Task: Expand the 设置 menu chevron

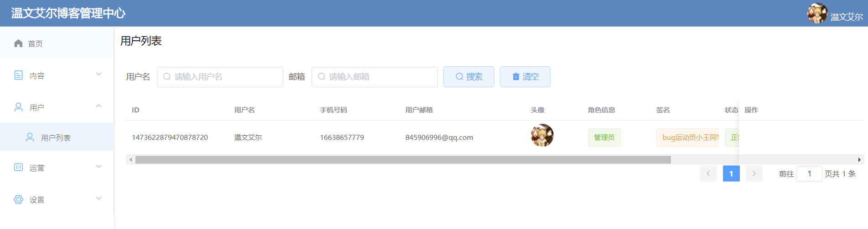Action: 99,198
